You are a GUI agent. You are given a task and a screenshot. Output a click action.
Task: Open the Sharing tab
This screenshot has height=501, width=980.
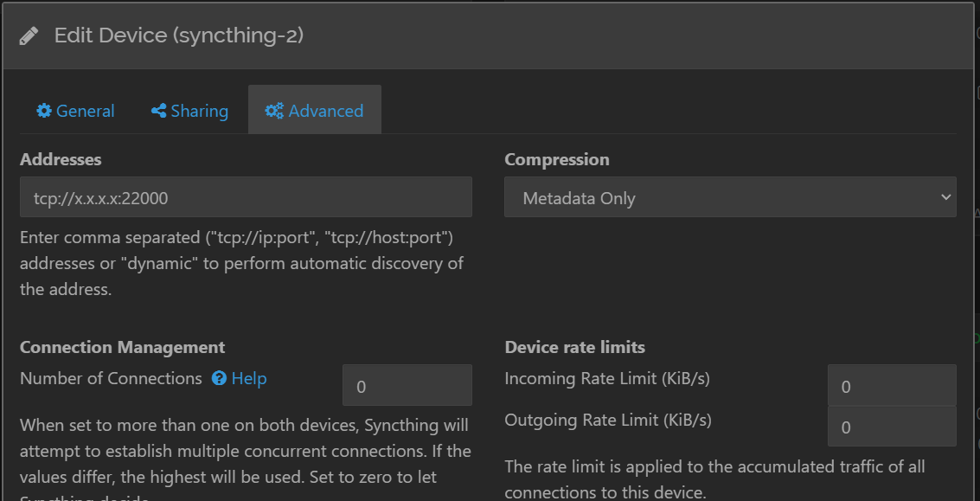tap(199, 111)
